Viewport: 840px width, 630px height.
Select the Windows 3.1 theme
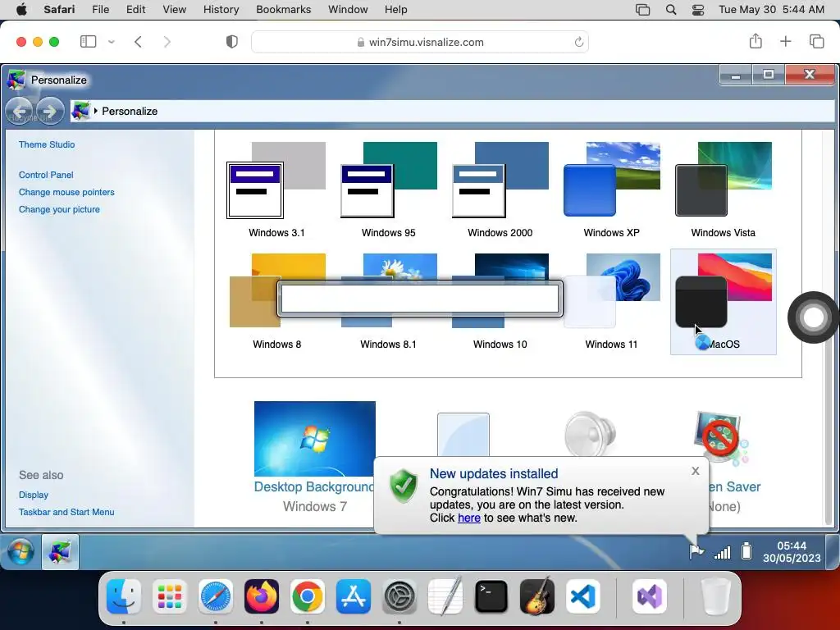click(276, 189)
